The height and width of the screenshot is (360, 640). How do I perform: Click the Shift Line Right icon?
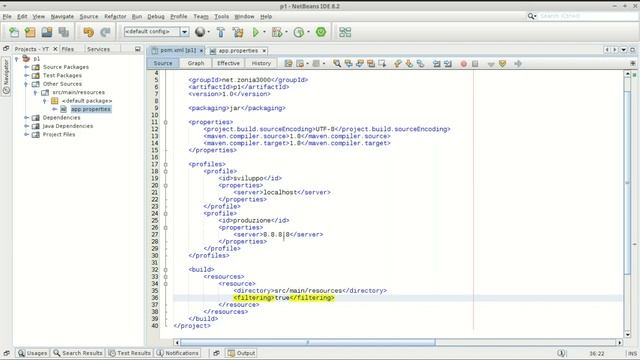(x=448, y=64)
